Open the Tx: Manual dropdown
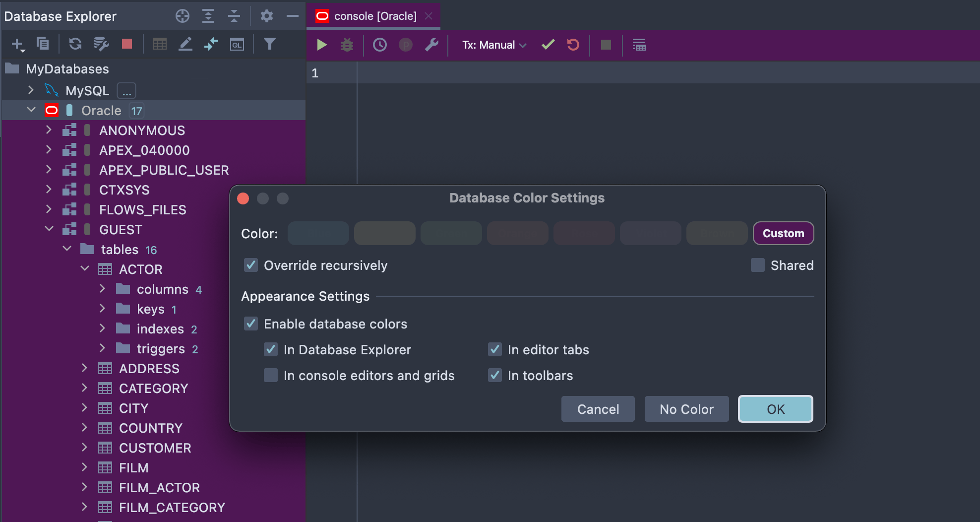The width and height of the screenshot is (980, 522). click(494, 45)
